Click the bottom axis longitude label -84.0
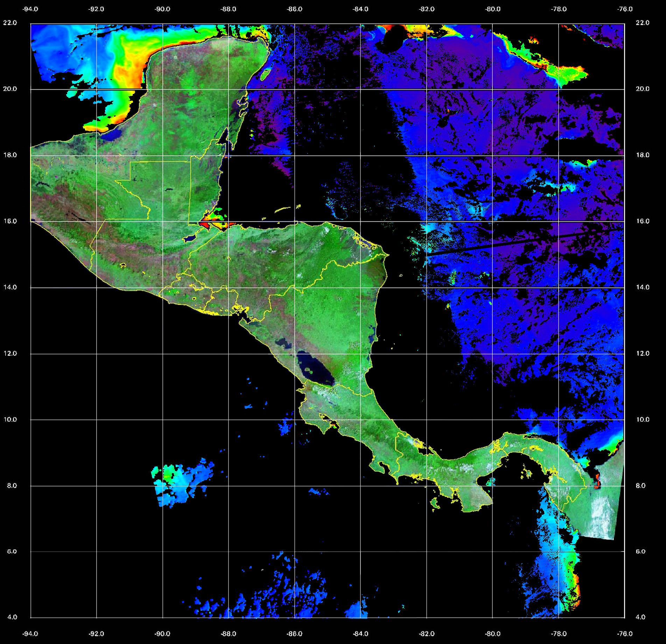This screenshot has height=644, width=666. [360, 633]
